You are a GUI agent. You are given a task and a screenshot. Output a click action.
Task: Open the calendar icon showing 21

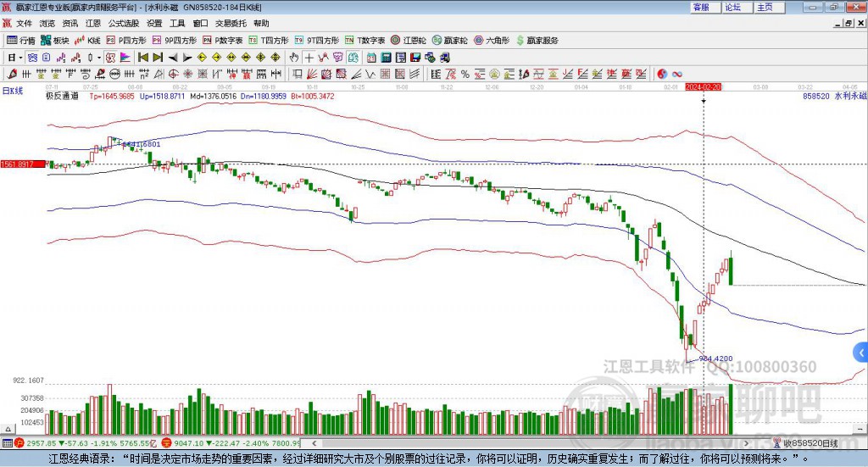point(371,58)
